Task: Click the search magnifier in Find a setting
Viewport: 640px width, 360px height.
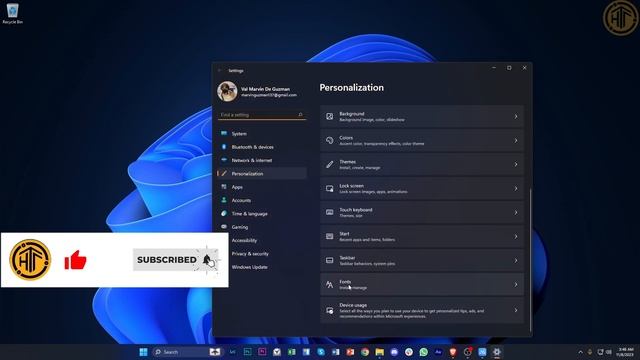Action: 300,115
